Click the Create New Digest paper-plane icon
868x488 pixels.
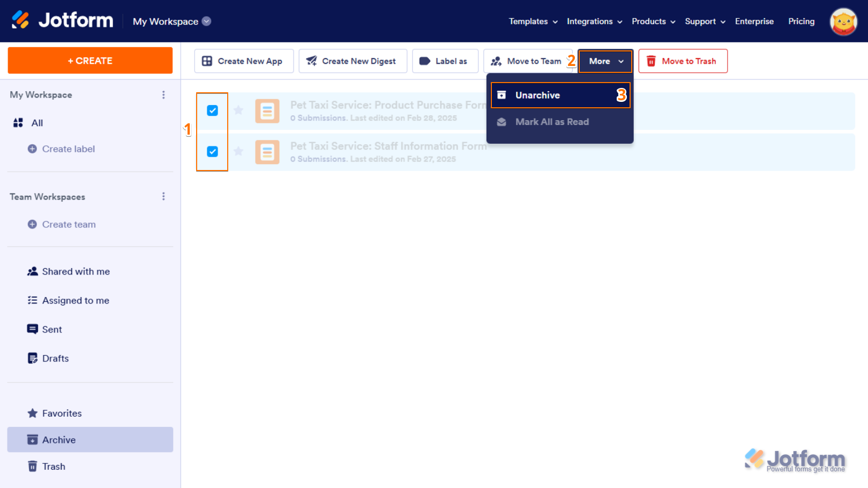click(311, 61)
